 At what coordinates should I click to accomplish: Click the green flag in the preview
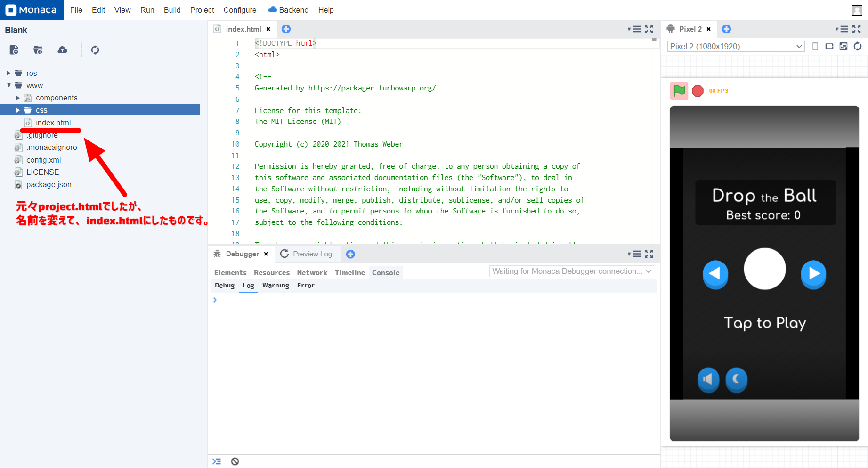click(x=679, y=90)
